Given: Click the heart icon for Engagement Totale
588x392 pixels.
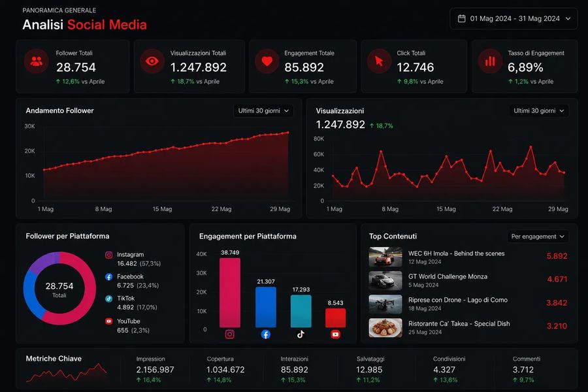Looking at the screenshot, I should 267,61.
